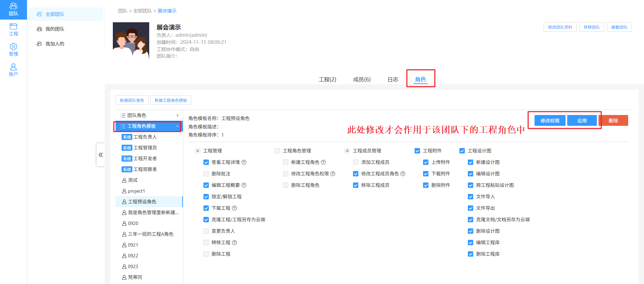Click the red 删除 button

tap(613, 120)
